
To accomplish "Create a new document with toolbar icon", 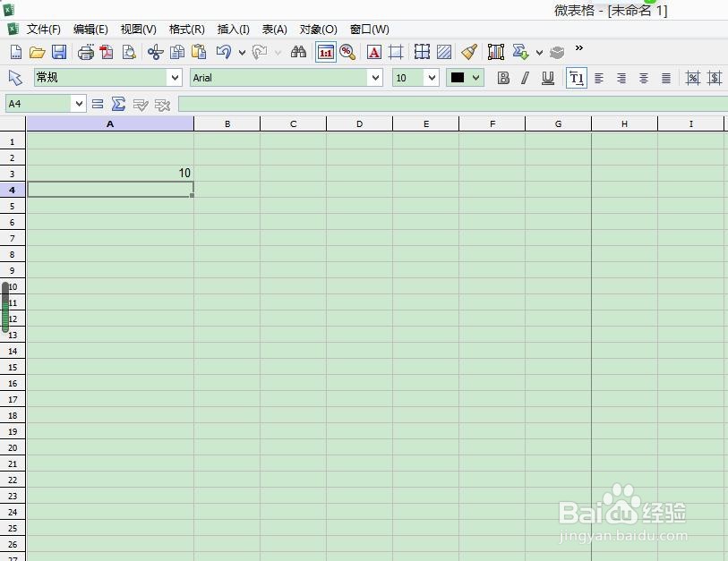I will 16,52.
